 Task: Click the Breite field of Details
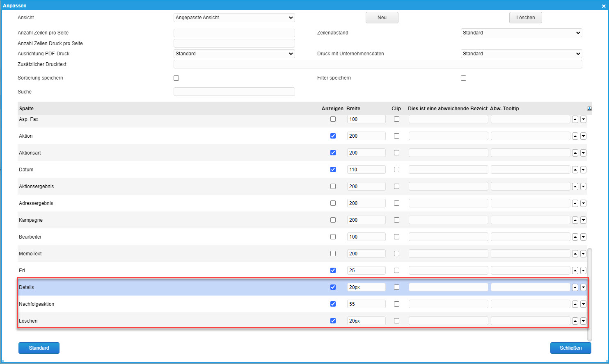pyautogui.click(x=366, y=287)
